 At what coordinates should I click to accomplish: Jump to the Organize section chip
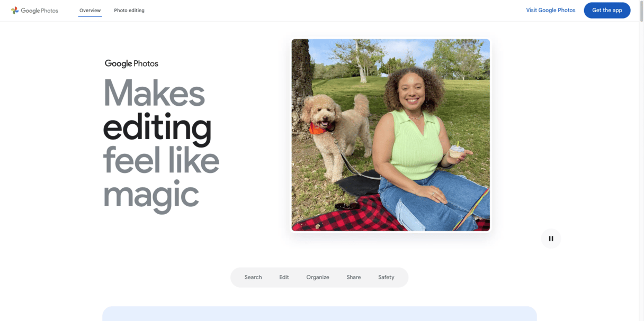[x=318, y=277]
